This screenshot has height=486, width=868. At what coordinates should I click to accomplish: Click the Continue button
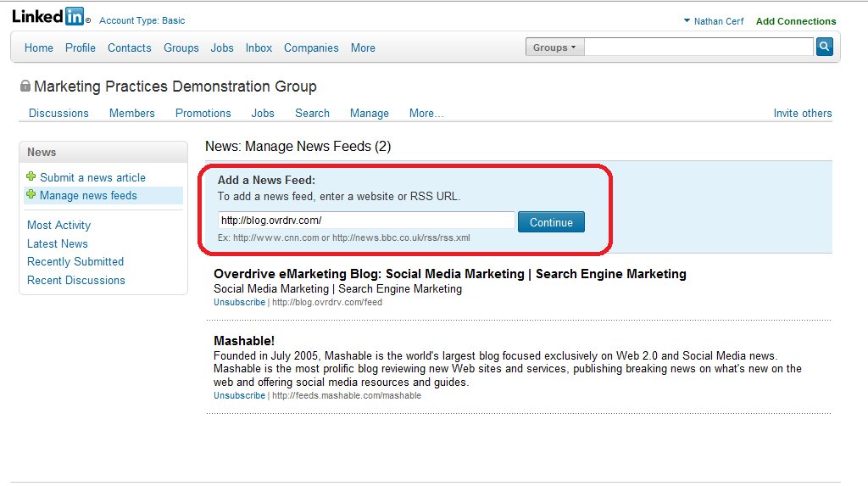coord(551,222)
